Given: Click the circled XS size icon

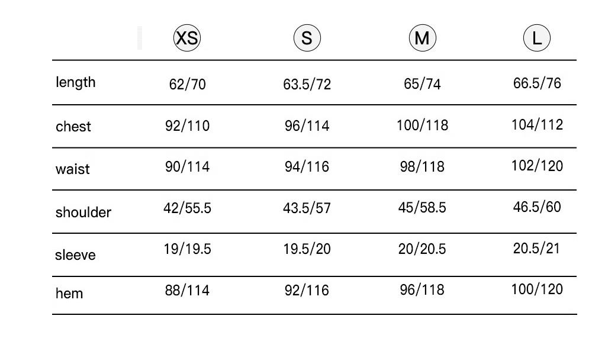Looking at the screenshot, I should click(187, 38).
